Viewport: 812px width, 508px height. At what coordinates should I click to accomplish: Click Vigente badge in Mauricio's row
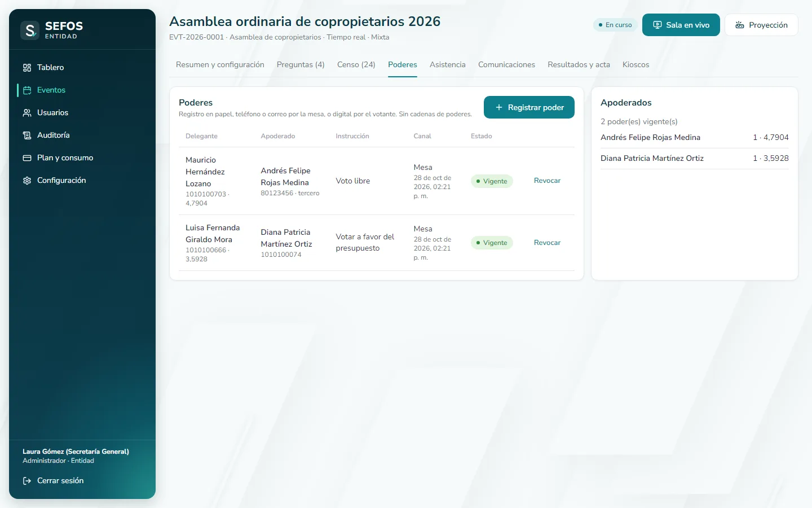(x=492, y=181)
